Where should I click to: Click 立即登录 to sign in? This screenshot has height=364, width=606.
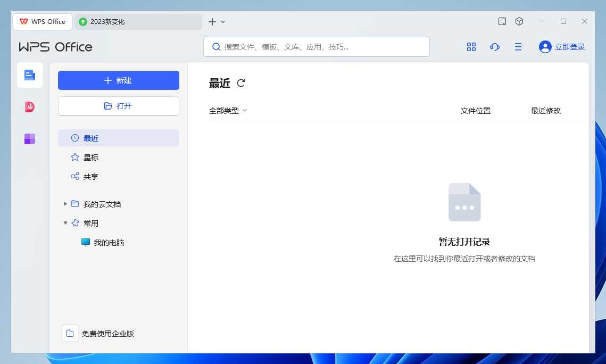pos(570,47)
